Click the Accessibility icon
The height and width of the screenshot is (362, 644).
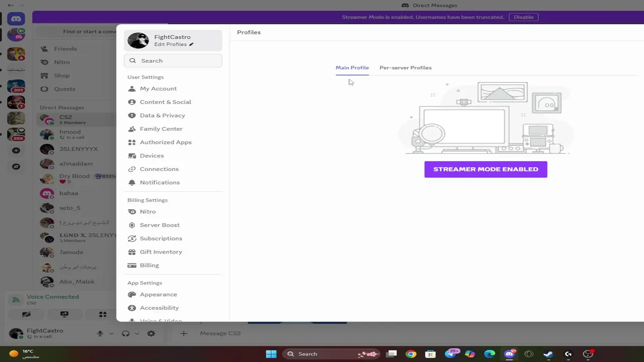point(132,308)
